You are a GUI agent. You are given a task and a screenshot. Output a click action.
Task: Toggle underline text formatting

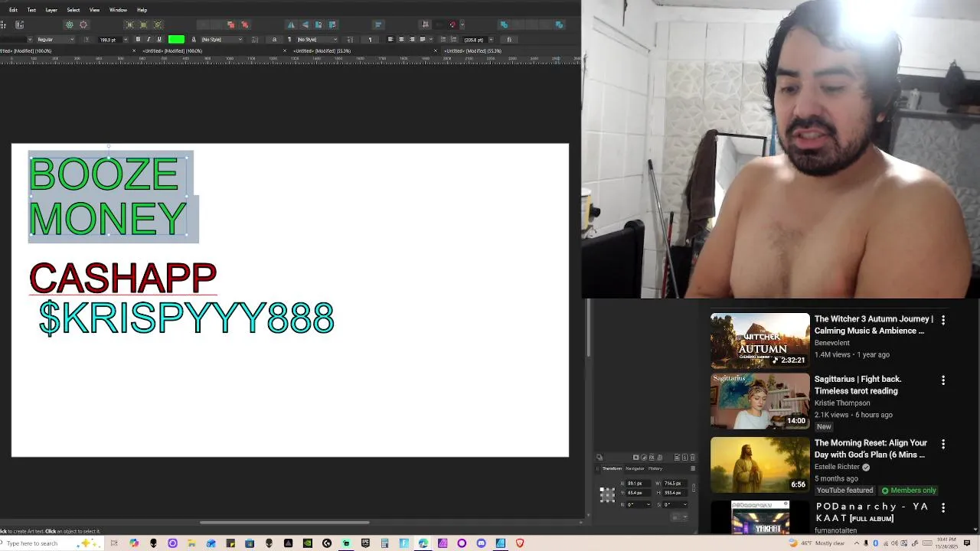point(159,39)
